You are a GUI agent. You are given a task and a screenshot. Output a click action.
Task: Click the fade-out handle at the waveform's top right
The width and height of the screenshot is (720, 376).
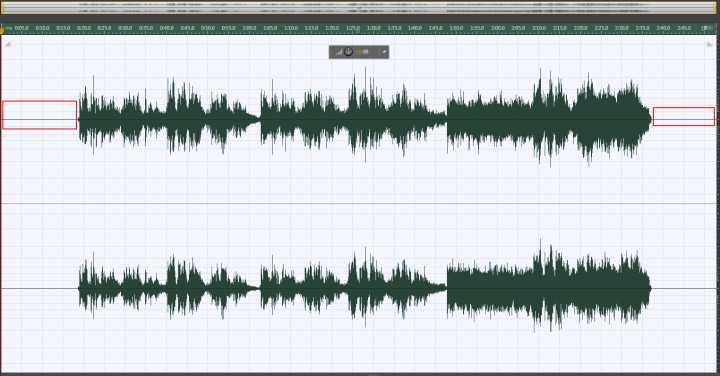point(709,44)
